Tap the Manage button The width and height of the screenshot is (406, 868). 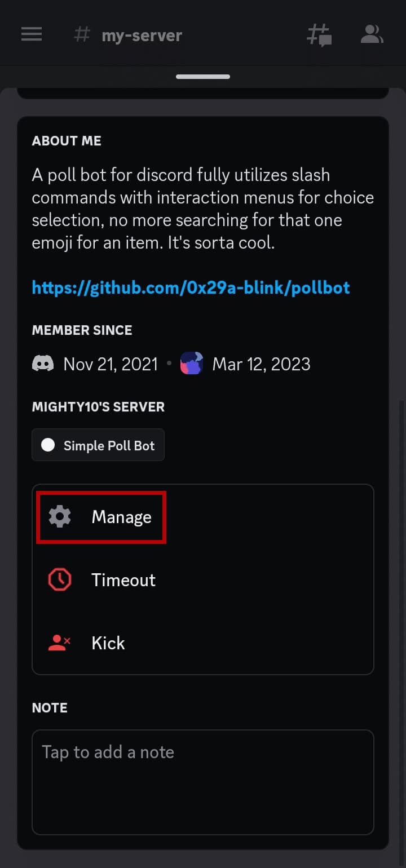click(121, 517)
